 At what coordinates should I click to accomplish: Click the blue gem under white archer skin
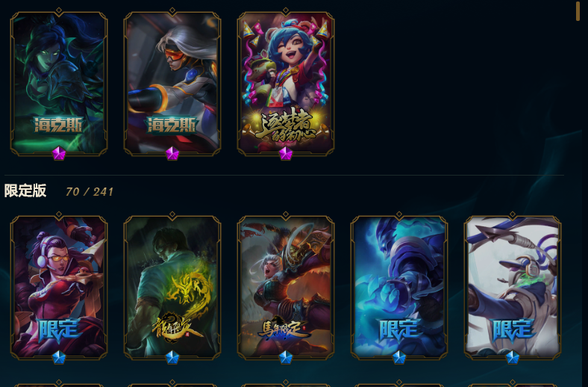(512, 357)
